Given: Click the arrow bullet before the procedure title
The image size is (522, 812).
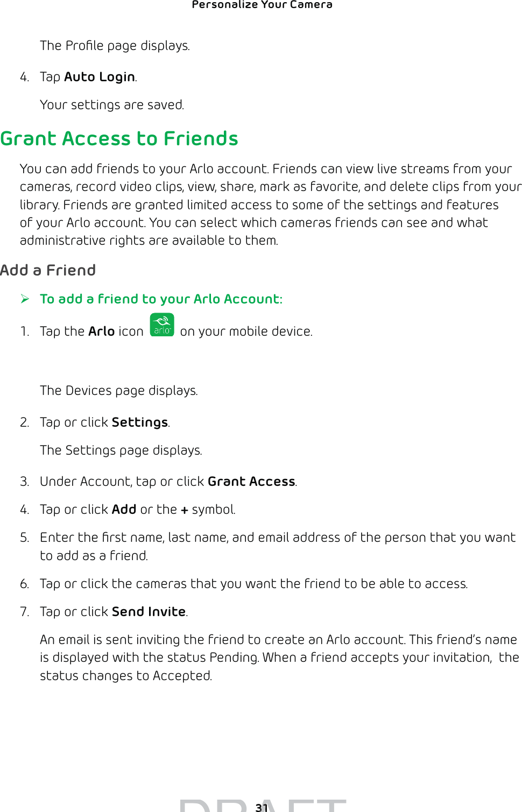Looking at the screenshot, I should [25, 299].
